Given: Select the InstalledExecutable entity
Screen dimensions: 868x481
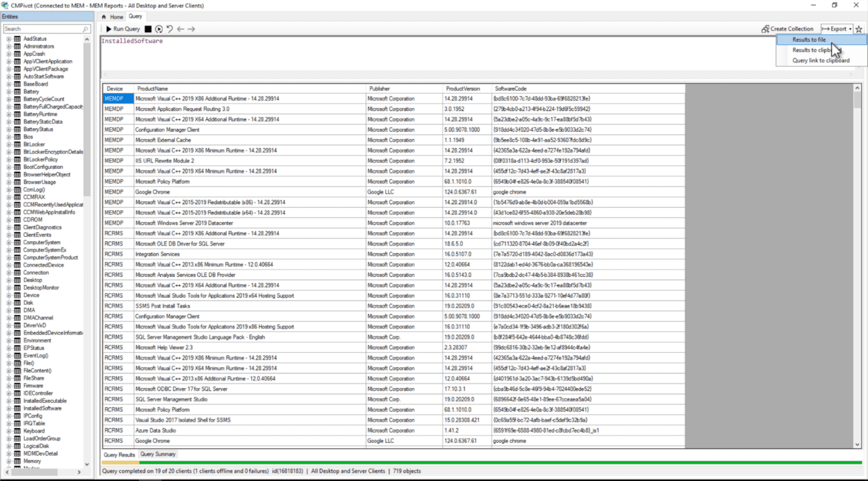Looking at the screenshot, I should pos(45,401).
